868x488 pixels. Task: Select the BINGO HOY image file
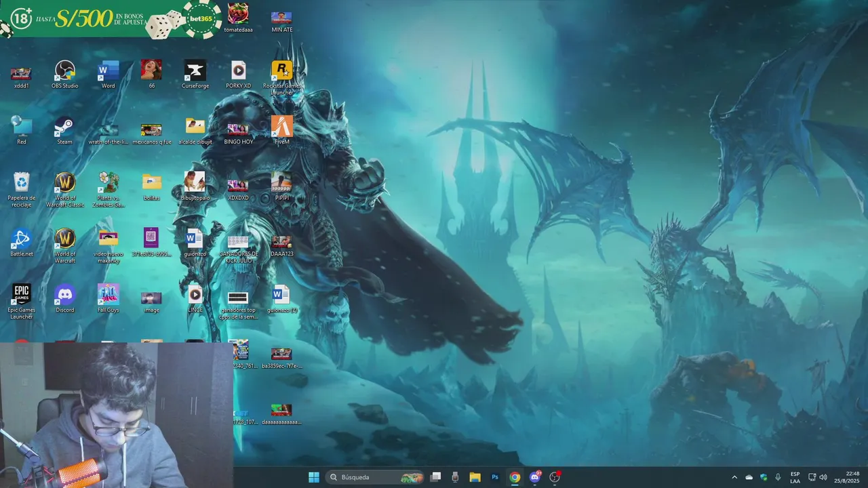[238, 134]
